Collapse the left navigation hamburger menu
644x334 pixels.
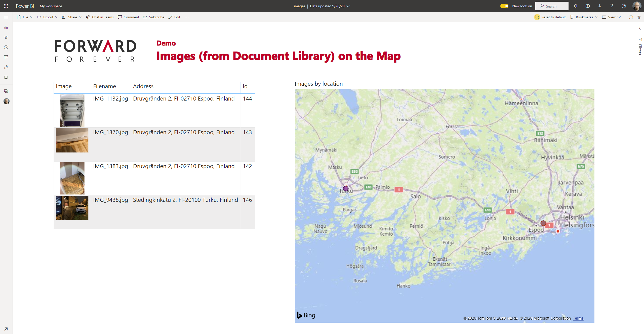coord(6,17)
